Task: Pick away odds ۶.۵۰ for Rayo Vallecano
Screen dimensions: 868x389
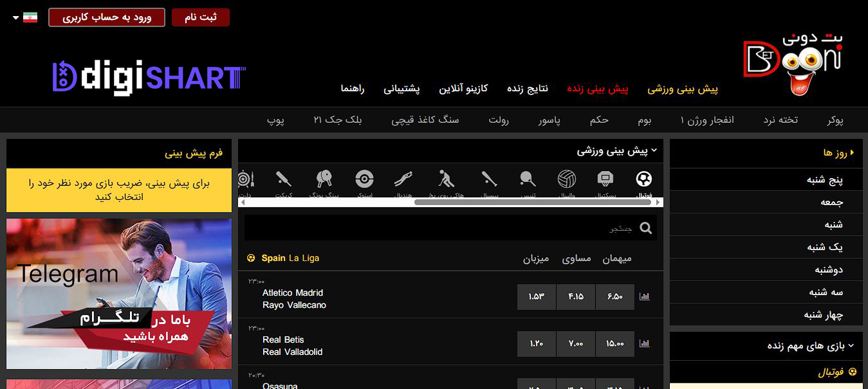Action: (x=615, y=297)
